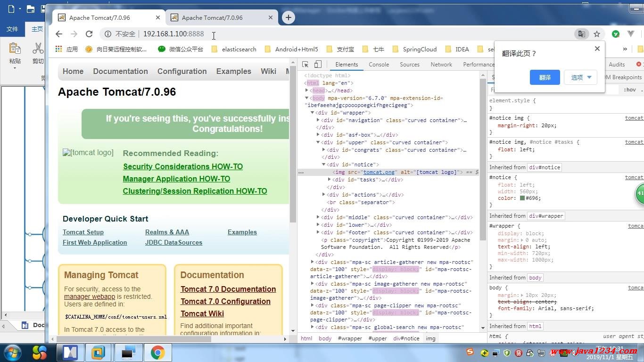
Task: Open a new browser tab with plus button
Action: tap(288, 18)
